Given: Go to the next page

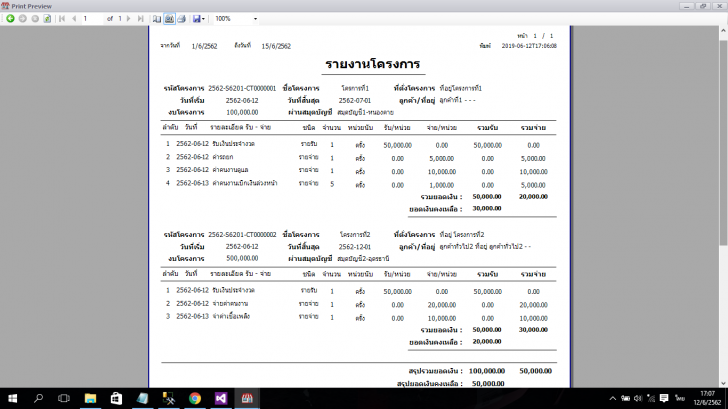Looking at the screenshot, I should 129,19.
